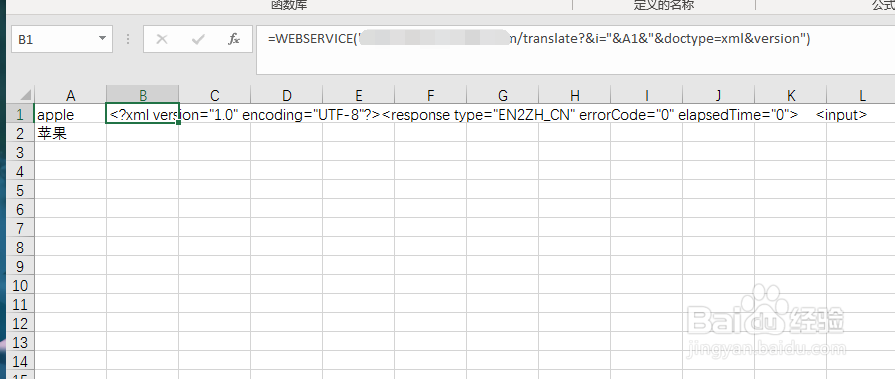Click the formula bar drag handle dots
The image size is (895, 379).
click(x=128, y=39)
